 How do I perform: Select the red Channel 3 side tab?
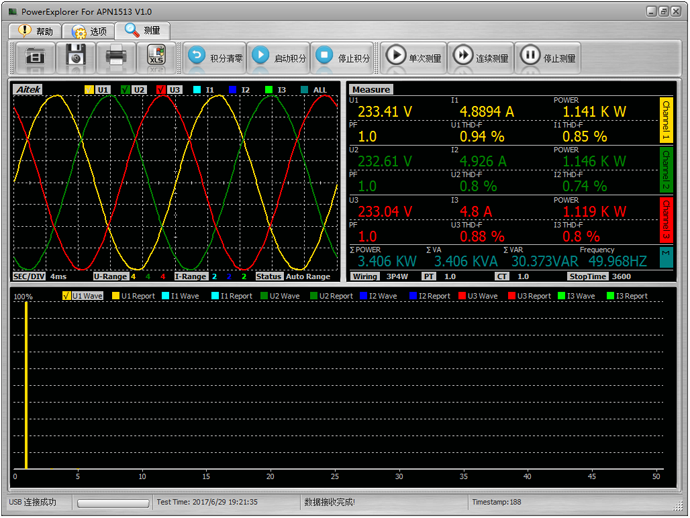[666, 220]
